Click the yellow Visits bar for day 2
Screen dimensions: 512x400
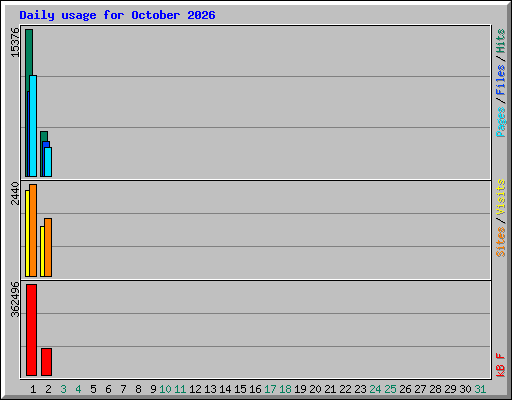[x=42, y=251]
